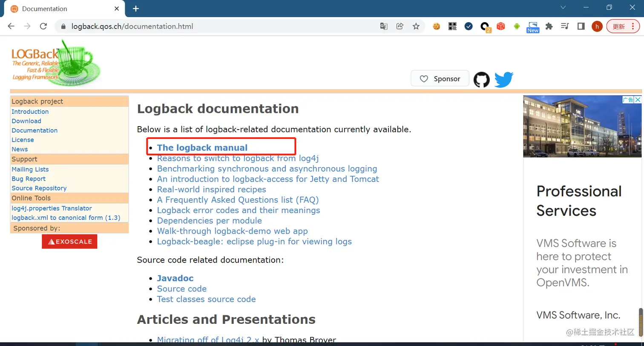This screenshot has height=346, width=644.
Task: Open the extension with the number 2 badge
Action: [x=485, y=27]
